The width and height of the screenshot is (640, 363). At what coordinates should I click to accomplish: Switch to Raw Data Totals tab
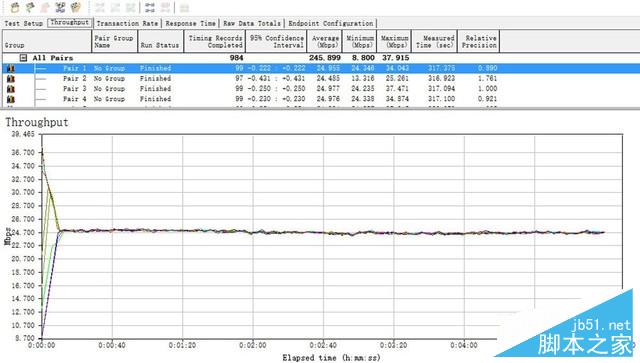point(252,23)
